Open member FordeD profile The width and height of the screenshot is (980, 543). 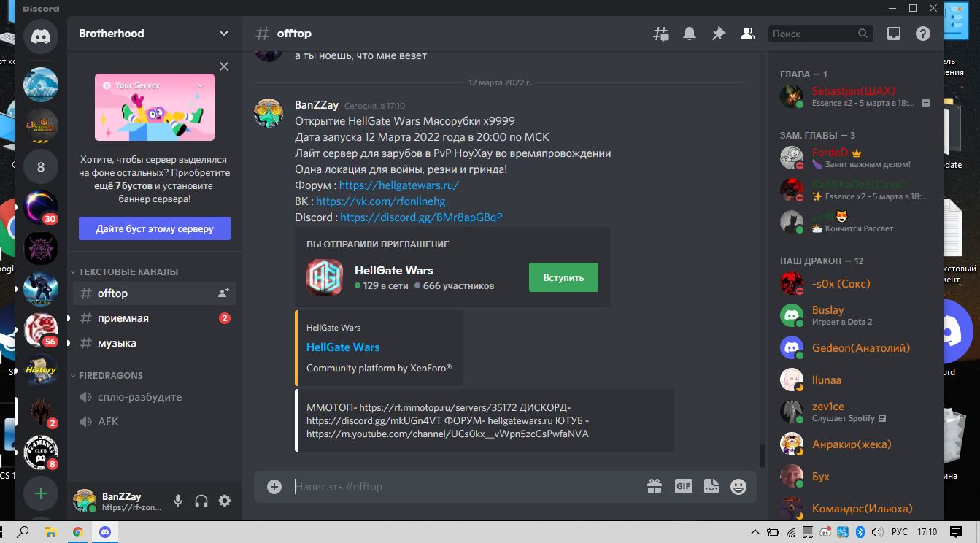point(855,158)
